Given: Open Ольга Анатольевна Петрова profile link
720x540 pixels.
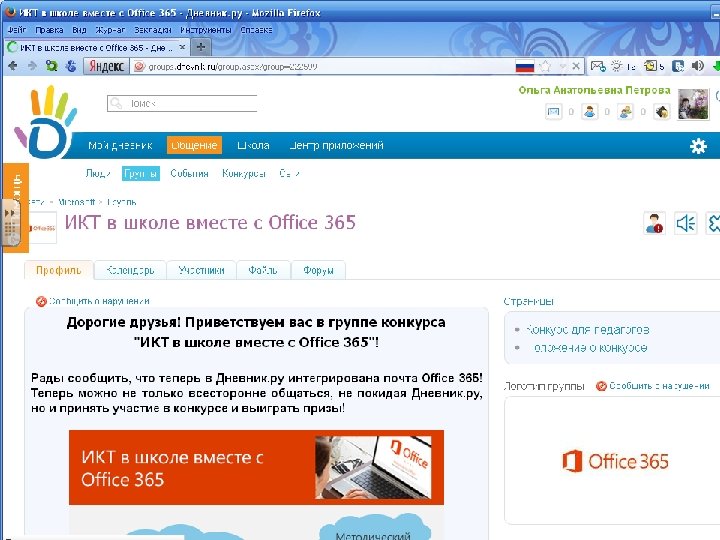Looking at the screenshot, I should [594, 90].
